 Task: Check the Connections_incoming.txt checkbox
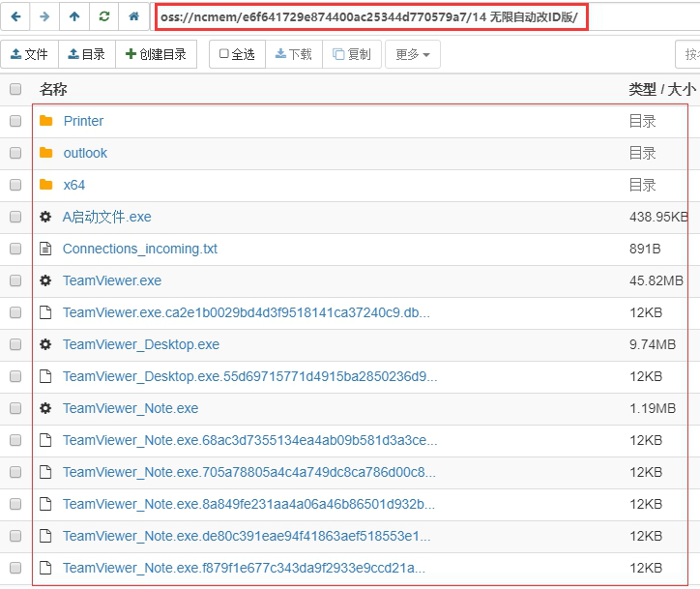coord(15,249)
